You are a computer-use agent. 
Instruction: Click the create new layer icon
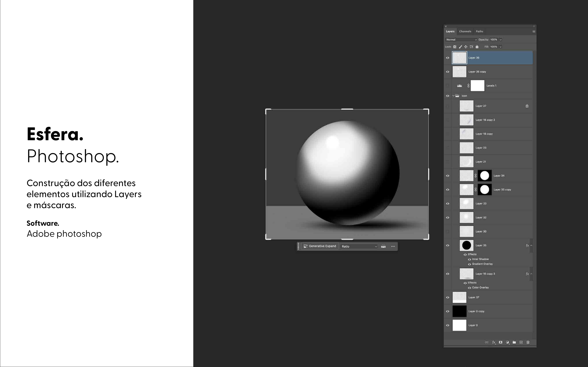521,342
